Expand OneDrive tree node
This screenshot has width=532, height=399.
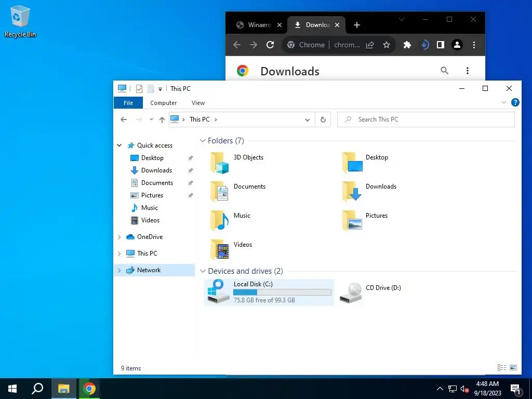tap(119, 237)
